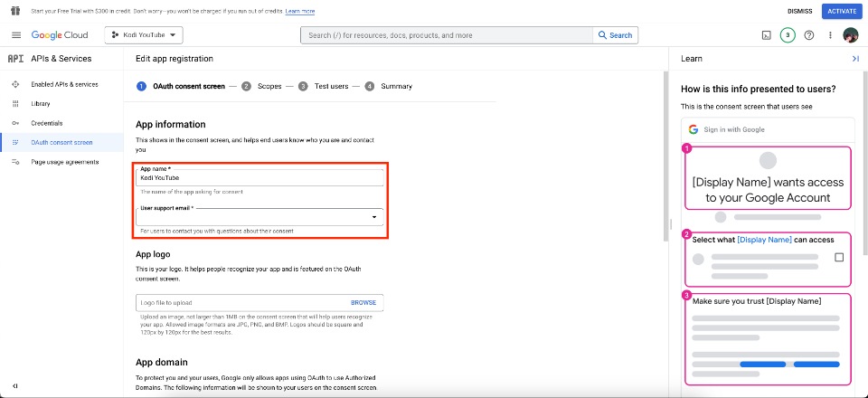Dismiss the free trial banner
The width and height of the screenshot is (868, 398).
pos(799,11)
